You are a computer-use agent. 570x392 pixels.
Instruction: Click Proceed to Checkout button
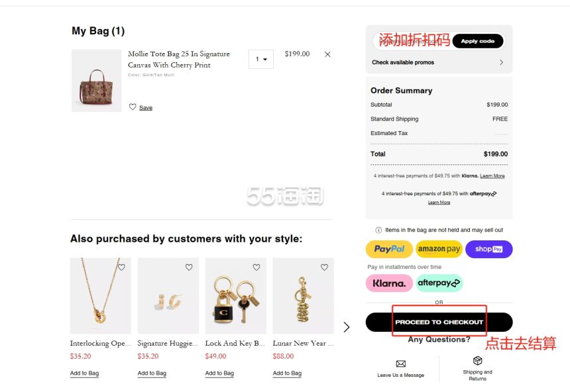439,322
